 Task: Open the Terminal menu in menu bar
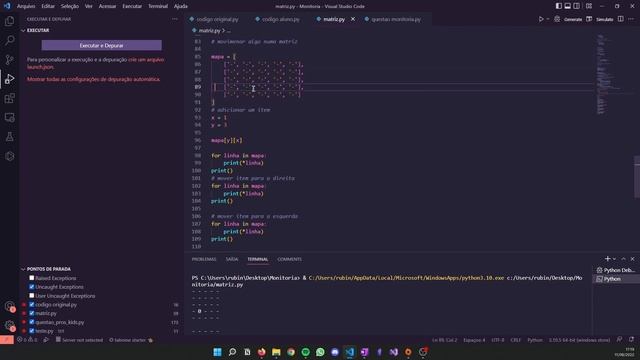point(158,6)
